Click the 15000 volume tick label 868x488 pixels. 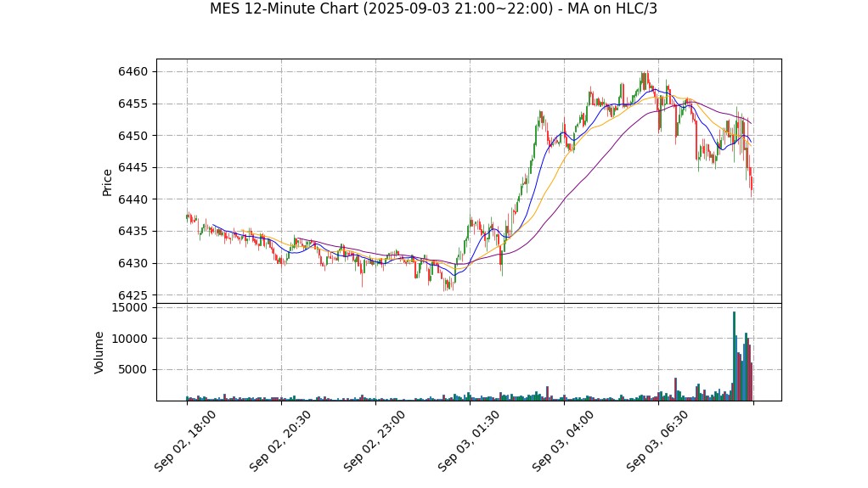[x=130, y=307]
